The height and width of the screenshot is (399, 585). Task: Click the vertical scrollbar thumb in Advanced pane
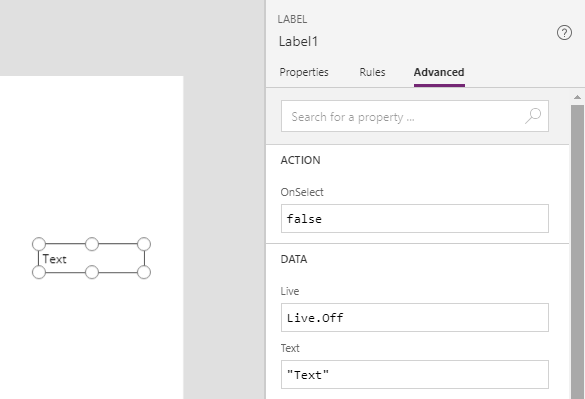577,252
